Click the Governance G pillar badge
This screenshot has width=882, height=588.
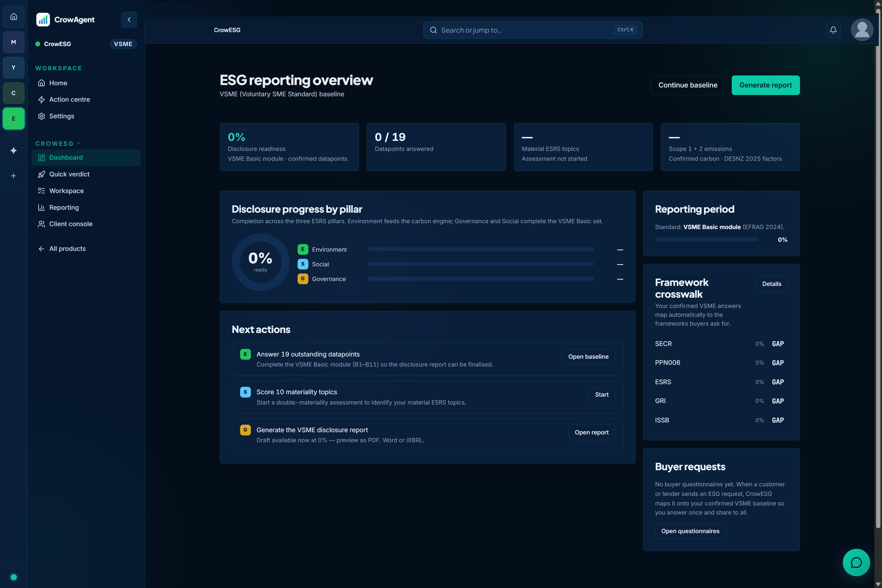(x=302, y=279)
